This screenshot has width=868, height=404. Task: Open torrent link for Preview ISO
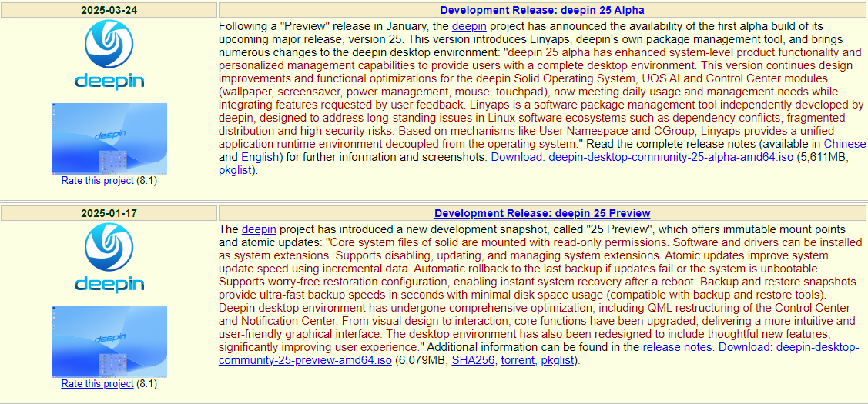point(518,361)
